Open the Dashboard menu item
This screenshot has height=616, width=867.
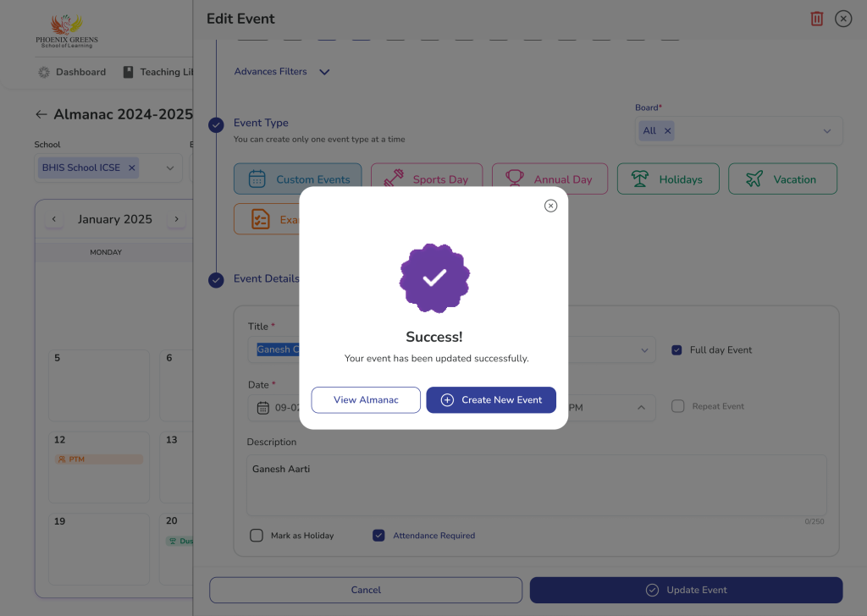72,72
